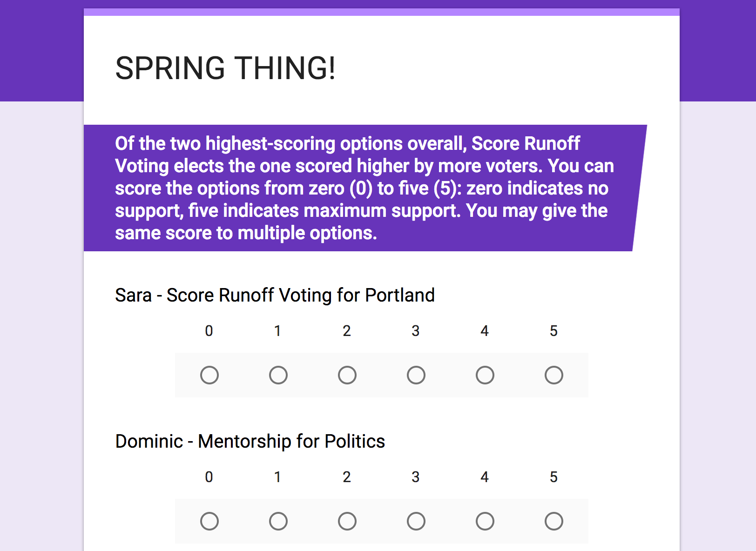Rate Dominic's proposal a 4

point(485,521)
